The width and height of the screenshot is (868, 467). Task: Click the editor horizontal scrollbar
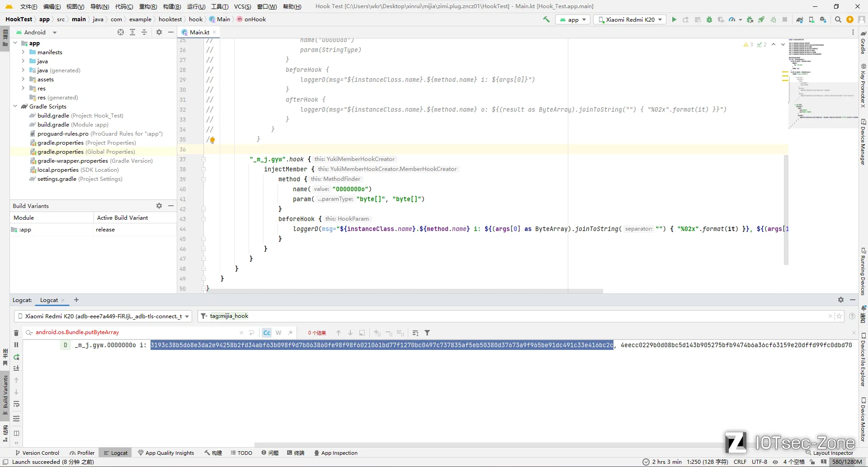(x=405, y=291)
